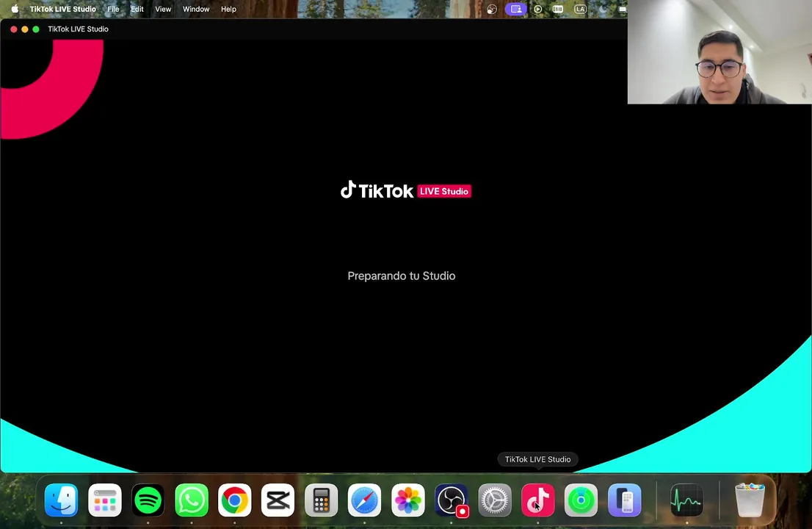Open the Apple menu
This screenshot has width=812, height=529.
click(x=15, y=9)
